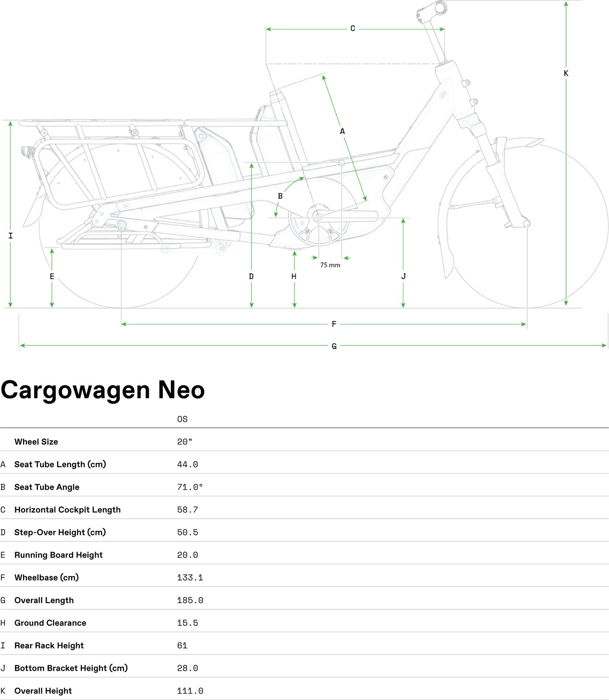609x700 pixels.
Task: Select the Step-Over Height (cm) label
Action: pyautogui.click(x=60, y=532)
